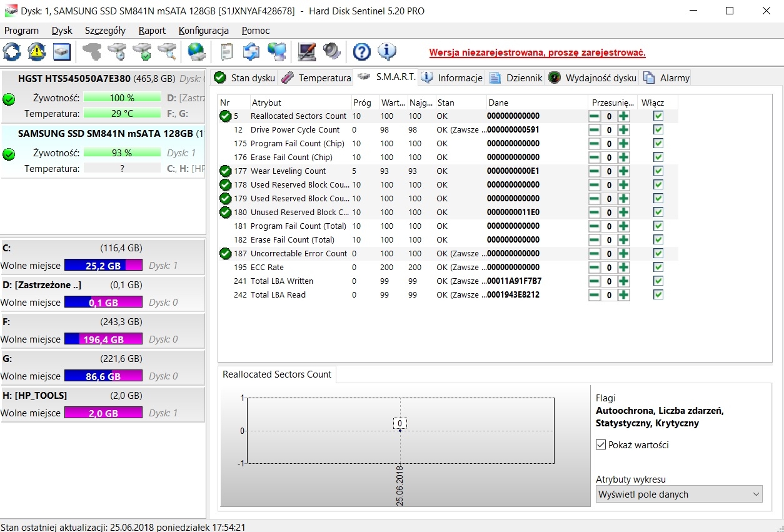This screenshot has width=784, height=532.
Task: Click the disk with clock toolbar icon
Action: point(117,52)
